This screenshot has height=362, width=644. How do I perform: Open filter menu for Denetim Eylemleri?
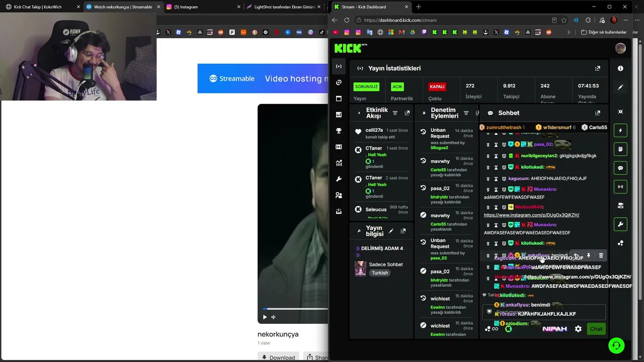pyautogui.click(x=466, y=113)
